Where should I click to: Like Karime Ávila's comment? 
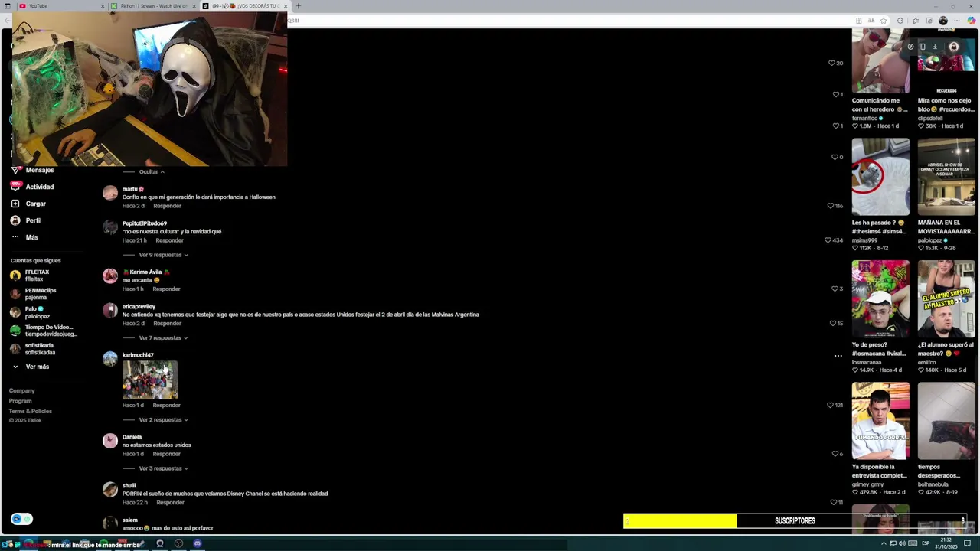click(835, 289)
